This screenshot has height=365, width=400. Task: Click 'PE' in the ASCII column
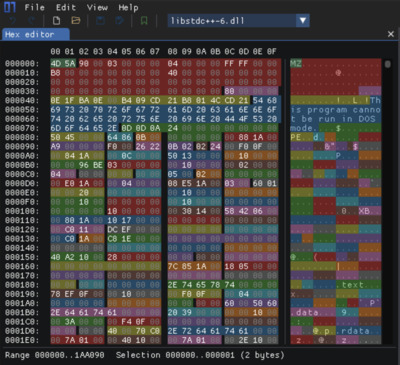[x=296, y=137]
